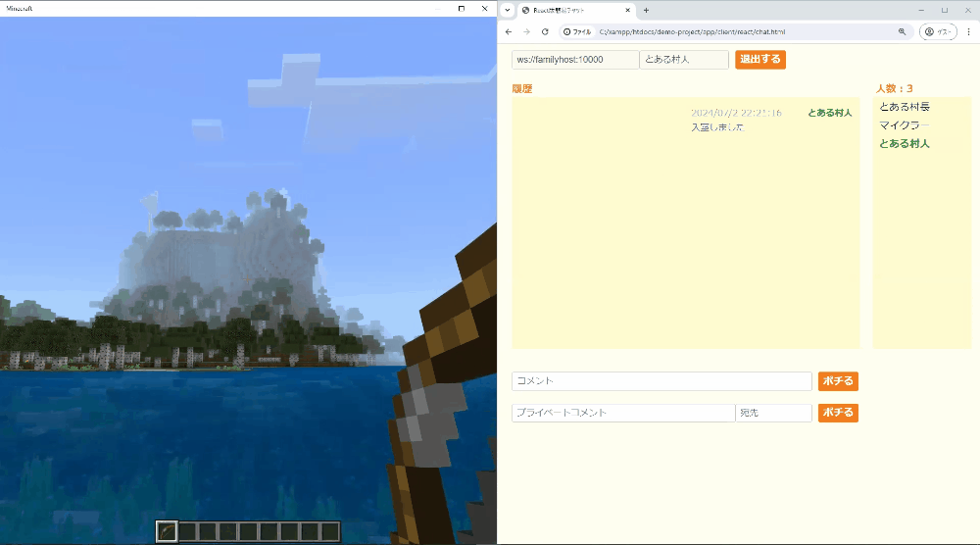This screenshot has width=980, height=545.
Task: Close the React chat browser tab
Action: point(627,10)
